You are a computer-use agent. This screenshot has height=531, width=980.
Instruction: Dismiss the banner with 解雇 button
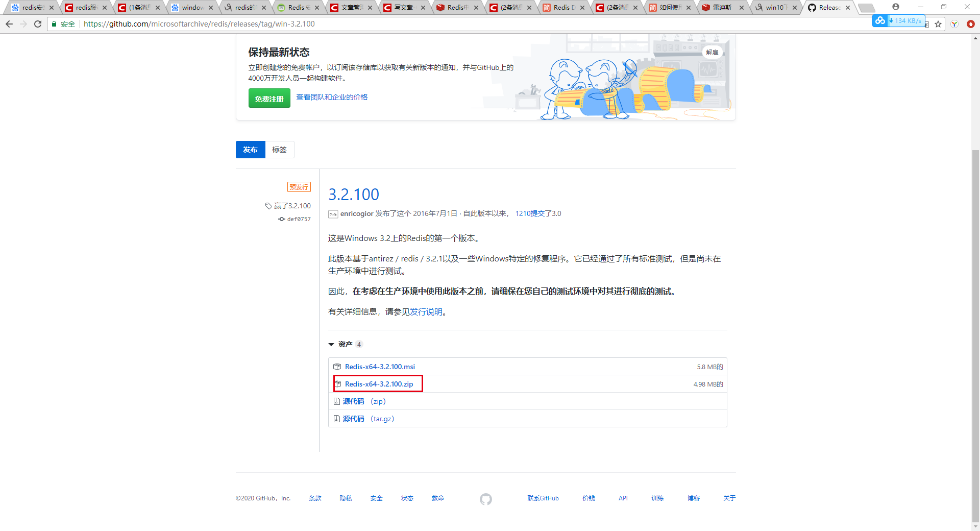(x=712, y=52)
